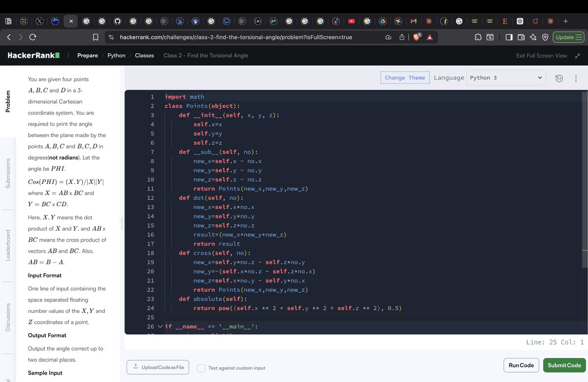The image size is (588, 382).
Task: Open the Python breadcrumb
Action: pyautogui.click(x=117, y=55)
